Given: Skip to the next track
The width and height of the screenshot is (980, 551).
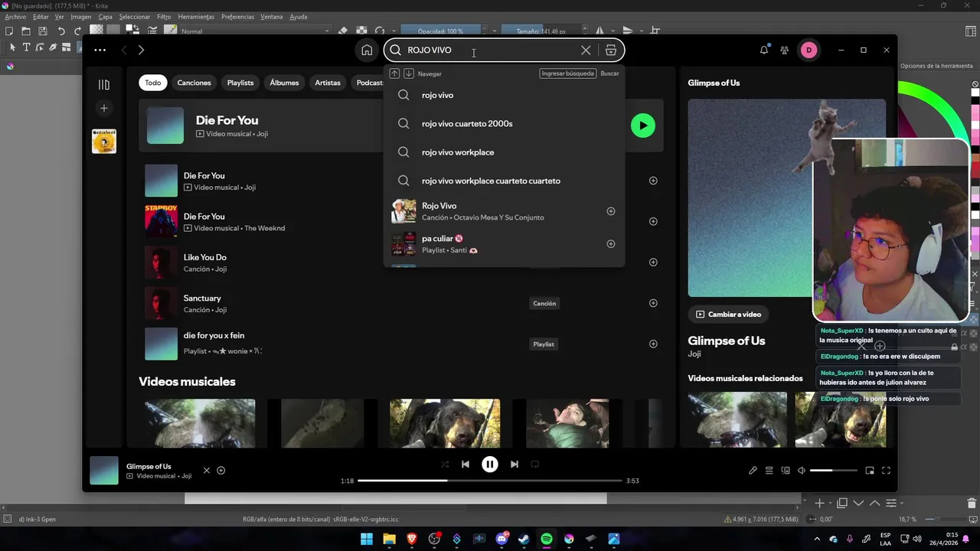Looking at the screenshot, I should 514,464.
